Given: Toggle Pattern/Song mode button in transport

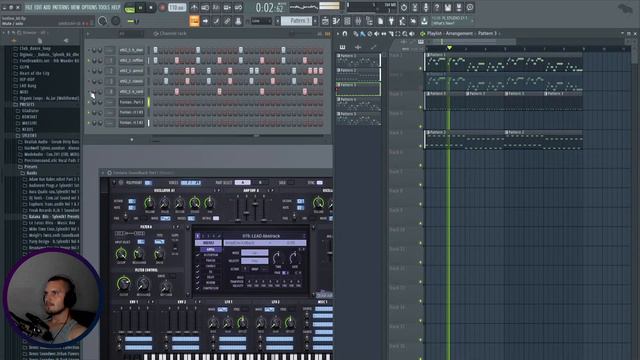Looking at the screenshot, I should [130, 8].
